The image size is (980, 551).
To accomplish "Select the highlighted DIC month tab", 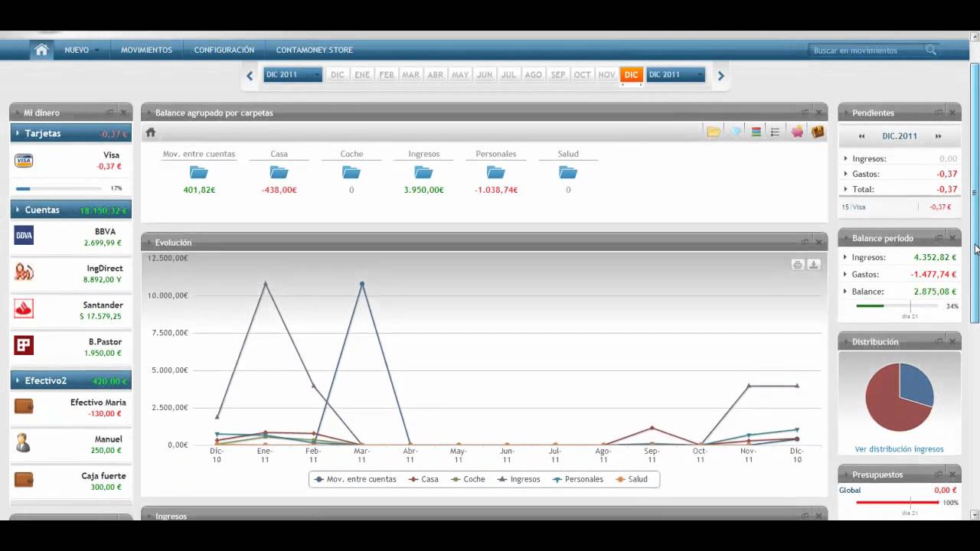I will point(631,74).
